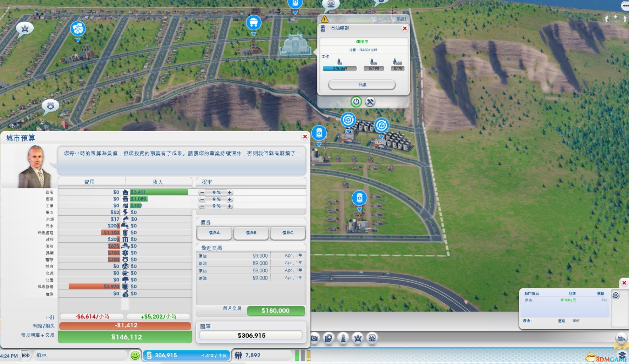Click the parks tree icon in budget
Image resolution: width=629 pixels, height=364 pixels.
pos(125,280)
